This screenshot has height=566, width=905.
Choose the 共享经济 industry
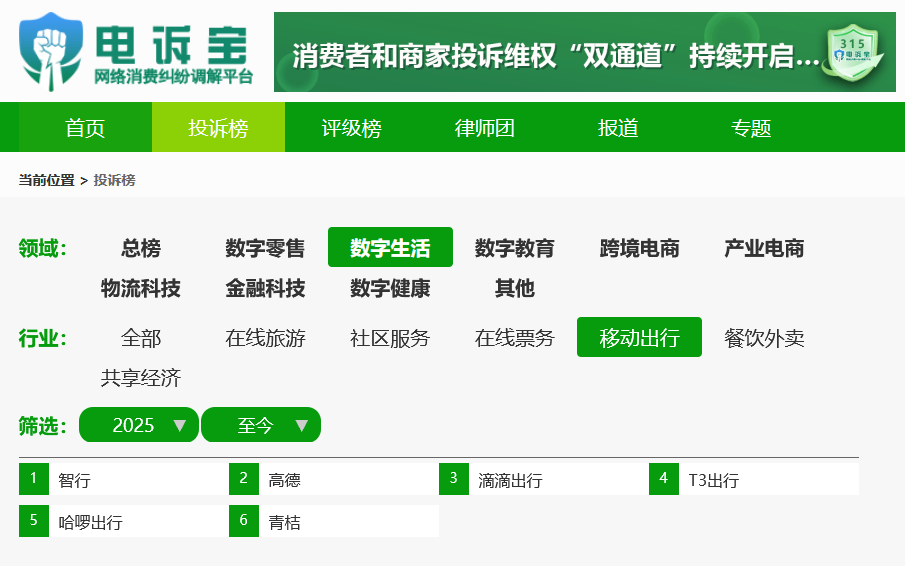tap(141, 378)
